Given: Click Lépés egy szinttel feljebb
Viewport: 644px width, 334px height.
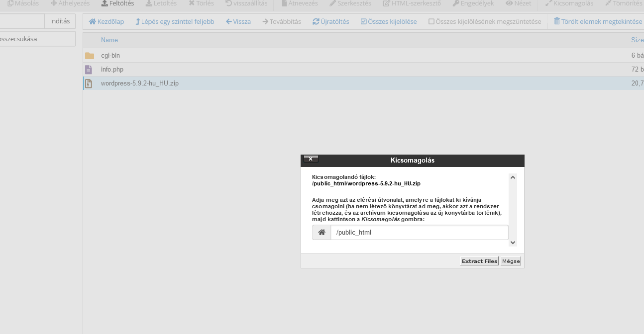Looking at the screenshot, I should pos(175,22).
